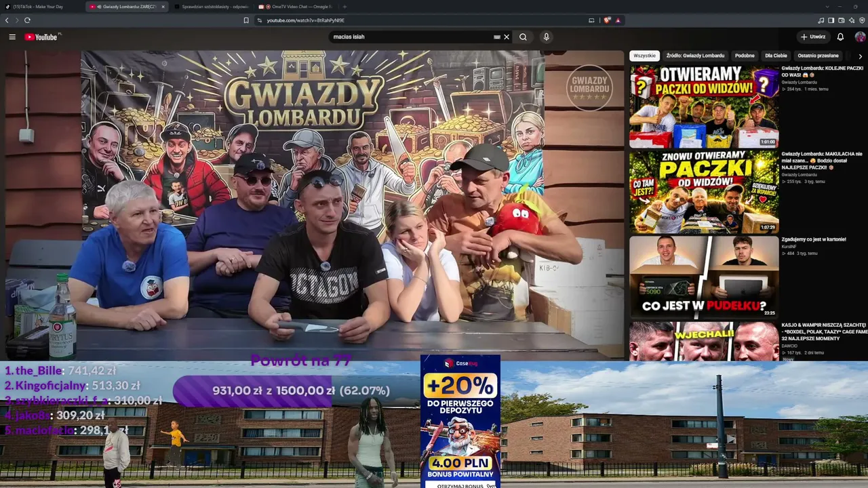The image size is (868, 488).
Task: Submit the search with the magnifier button
Action: tap(523, 37)
